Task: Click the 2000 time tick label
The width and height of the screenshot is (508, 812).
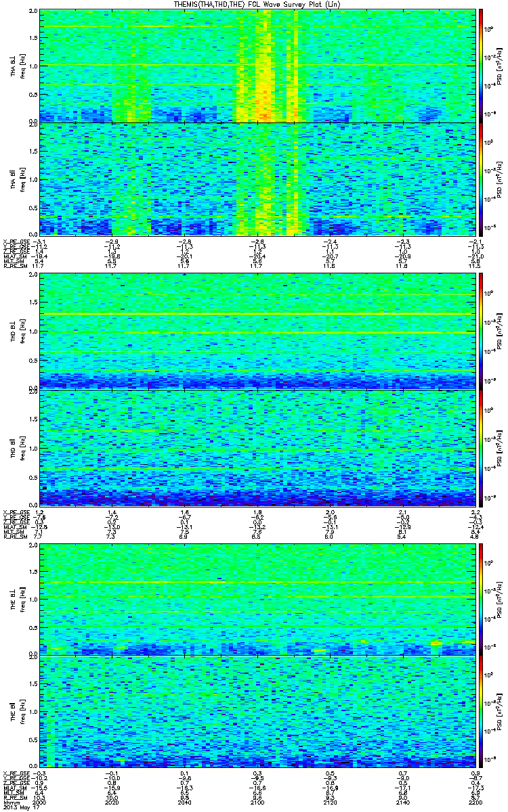Action: tap(40, 803)
